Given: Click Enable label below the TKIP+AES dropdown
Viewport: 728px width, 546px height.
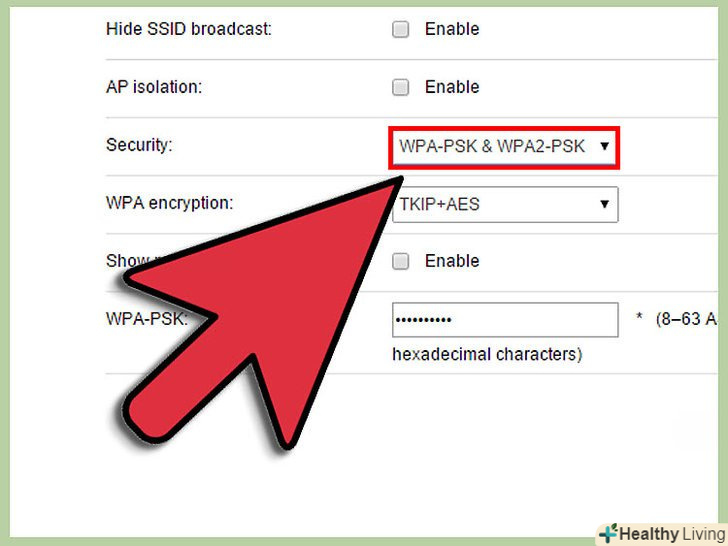Looking at the screenshot, I should point(452,261).
